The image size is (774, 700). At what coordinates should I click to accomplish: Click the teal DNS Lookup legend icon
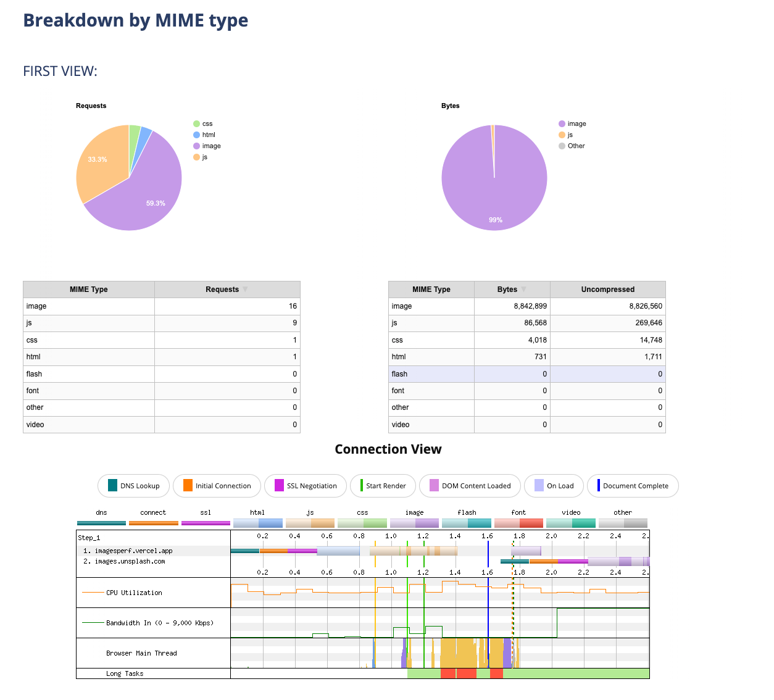point(112,486)
